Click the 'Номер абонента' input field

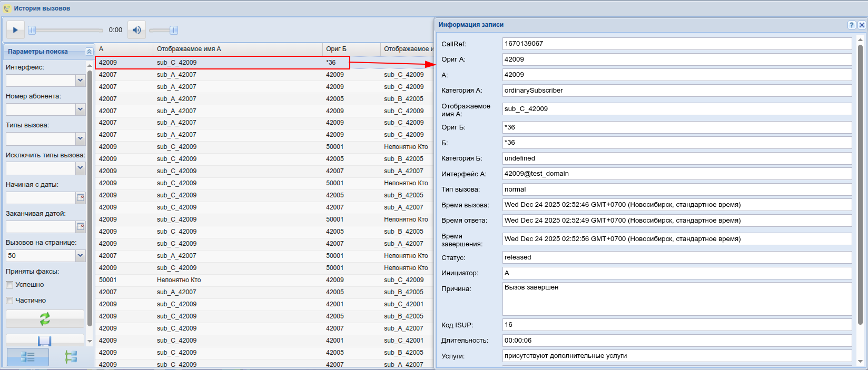pyautogui.click(x=41, y=109)
